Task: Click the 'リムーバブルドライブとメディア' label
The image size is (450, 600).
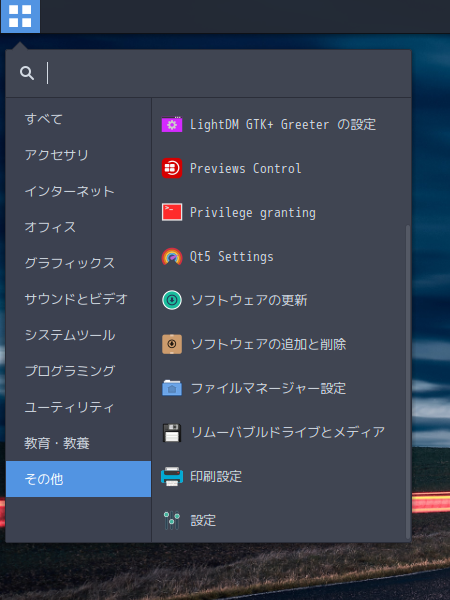Action: click(288, 432)
